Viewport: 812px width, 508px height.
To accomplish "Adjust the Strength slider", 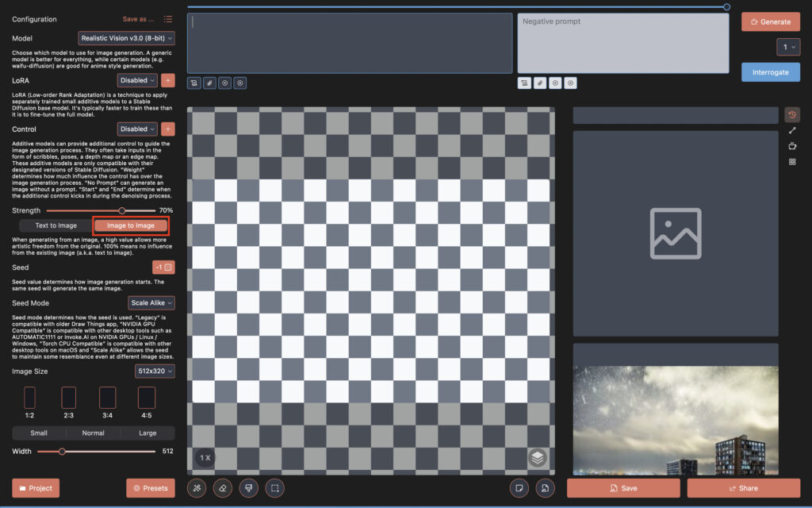I will pos(122,210).
